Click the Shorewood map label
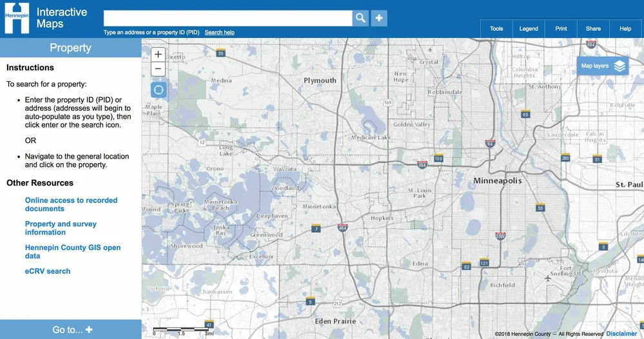The image size is (644, 339). tap(187, 246)
